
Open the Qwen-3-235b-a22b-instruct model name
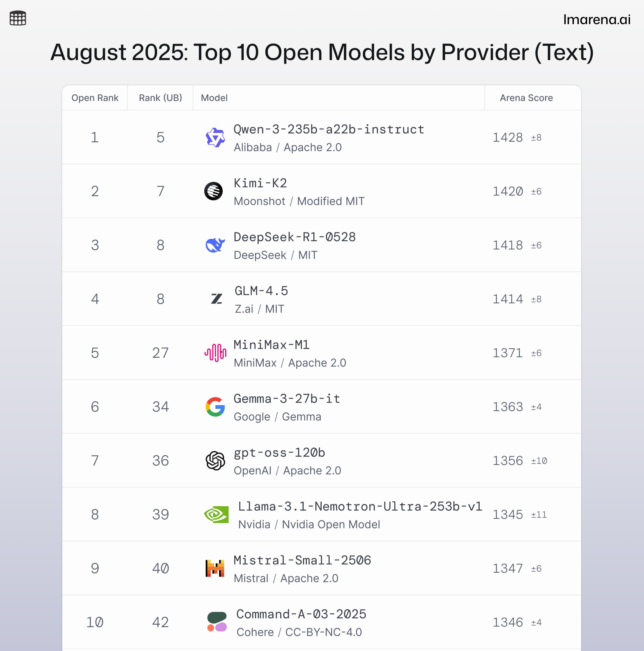(329, 130)
